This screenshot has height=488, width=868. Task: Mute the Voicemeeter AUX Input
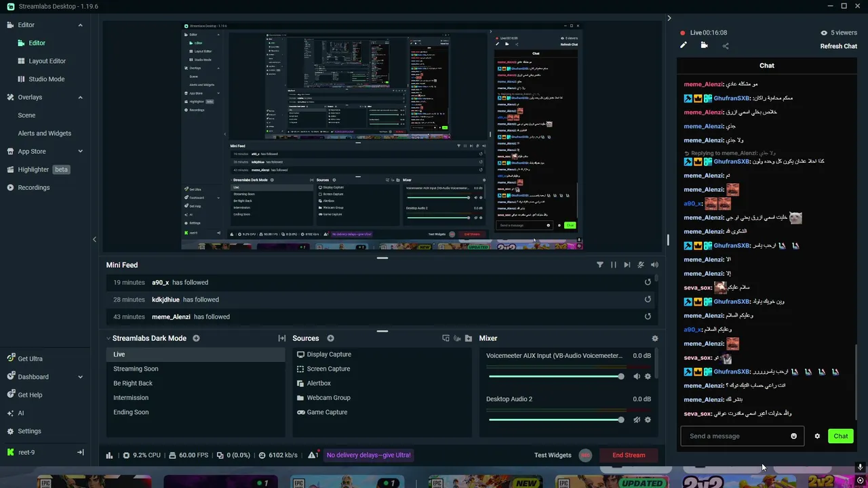(x=637, y=376)
